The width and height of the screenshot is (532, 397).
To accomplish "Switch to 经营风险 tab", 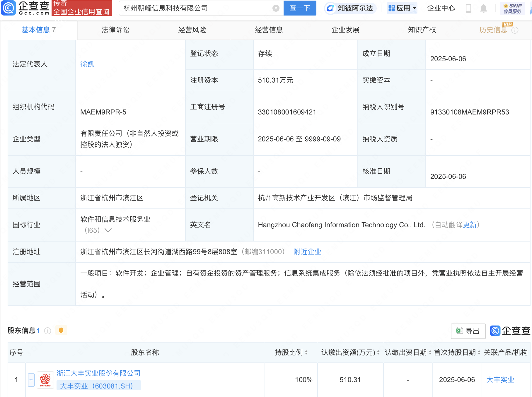I will (192, 30).
